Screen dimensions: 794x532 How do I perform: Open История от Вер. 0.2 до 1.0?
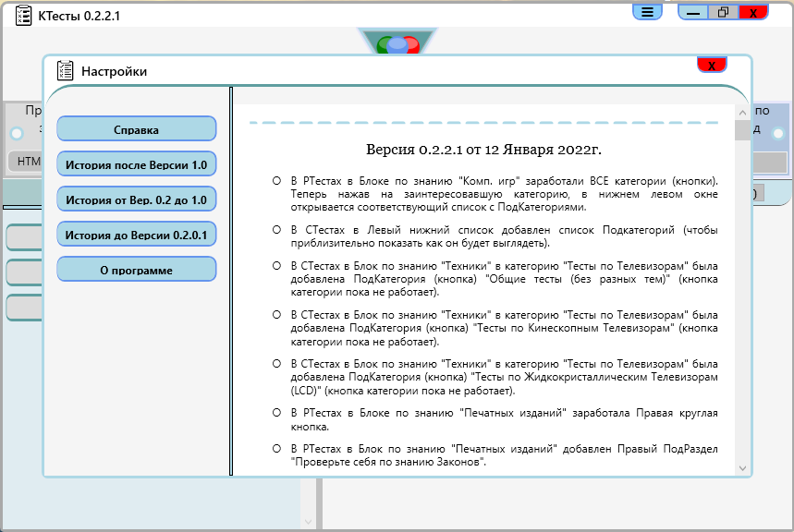(136, 199)
